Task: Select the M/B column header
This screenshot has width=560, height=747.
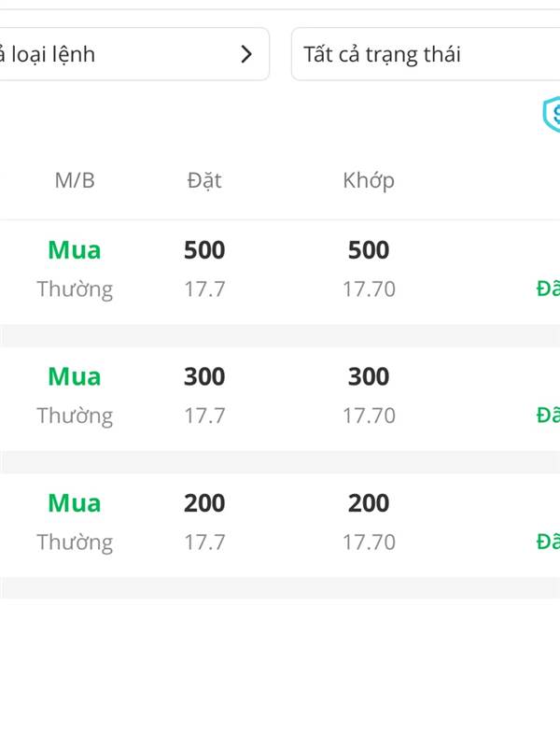Action: 75,180
